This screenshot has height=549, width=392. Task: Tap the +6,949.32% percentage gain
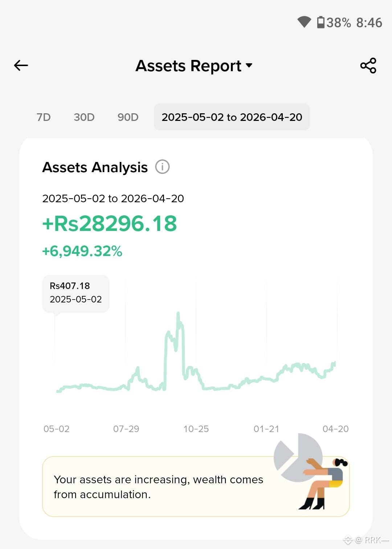pyautogui.click(x=82, y=251)
